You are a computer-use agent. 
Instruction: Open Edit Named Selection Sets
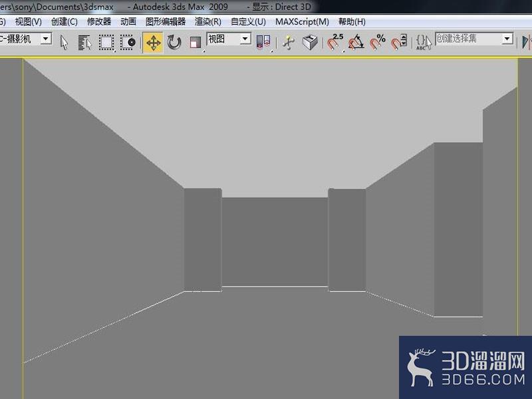424,43
